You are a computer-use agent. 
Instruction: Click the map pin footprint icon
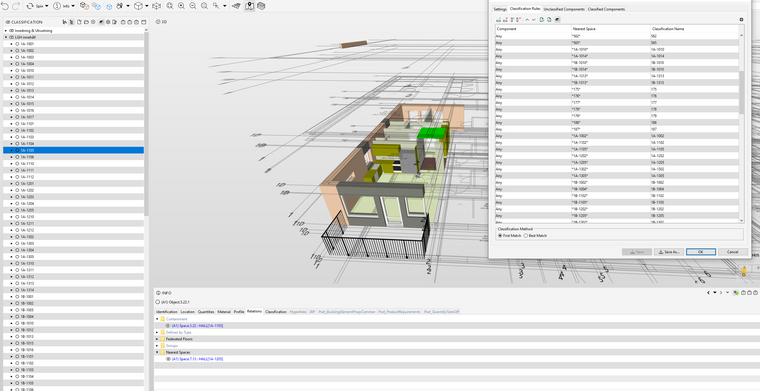[x=249, y=6]
